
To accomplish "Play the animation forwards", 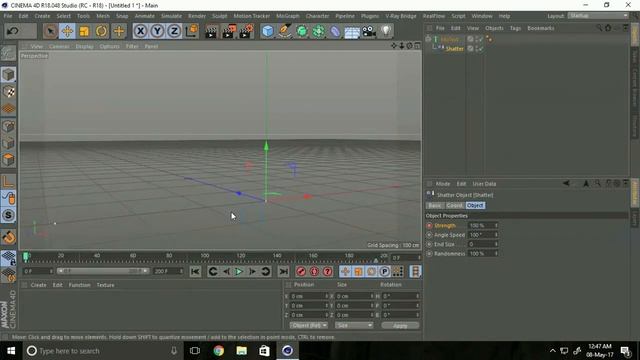I will coord(239,271).
